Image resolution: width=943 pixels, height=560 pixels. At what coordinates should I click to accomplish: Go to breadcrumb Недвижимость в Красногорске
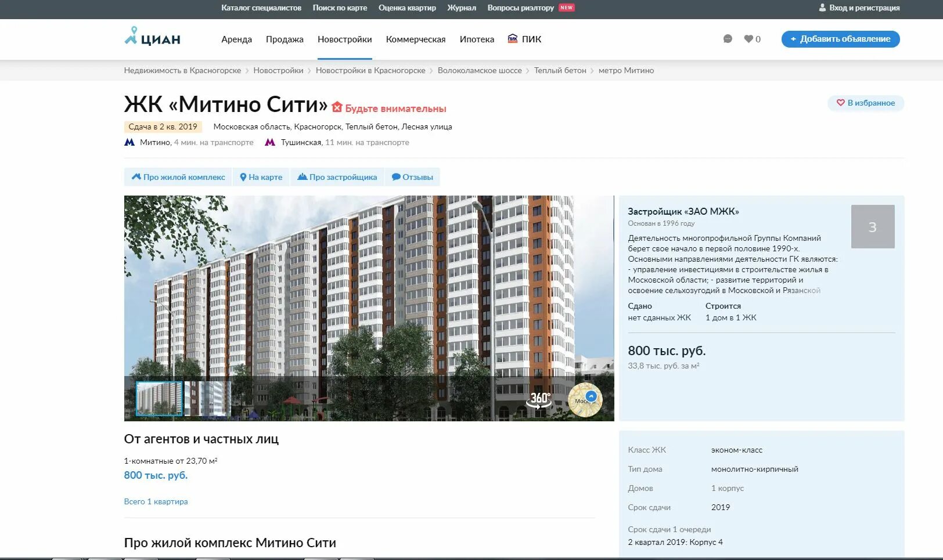tap(182, 70)
